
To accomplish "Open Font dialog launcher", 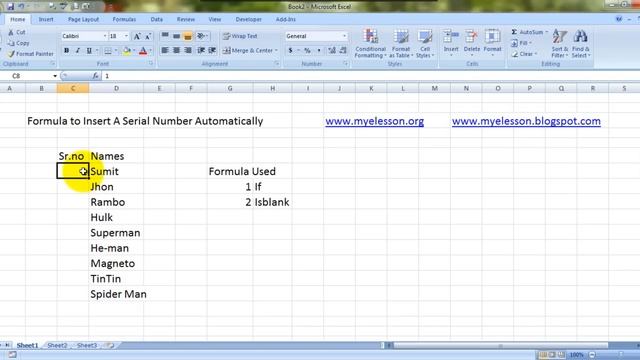I will coord(151,64).
